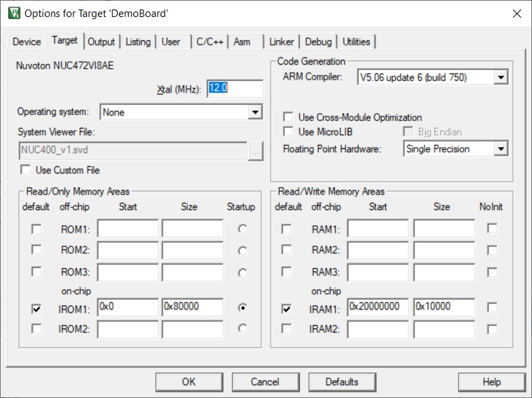
Task: Switch to the Device tab
Action: coord(27,42)
